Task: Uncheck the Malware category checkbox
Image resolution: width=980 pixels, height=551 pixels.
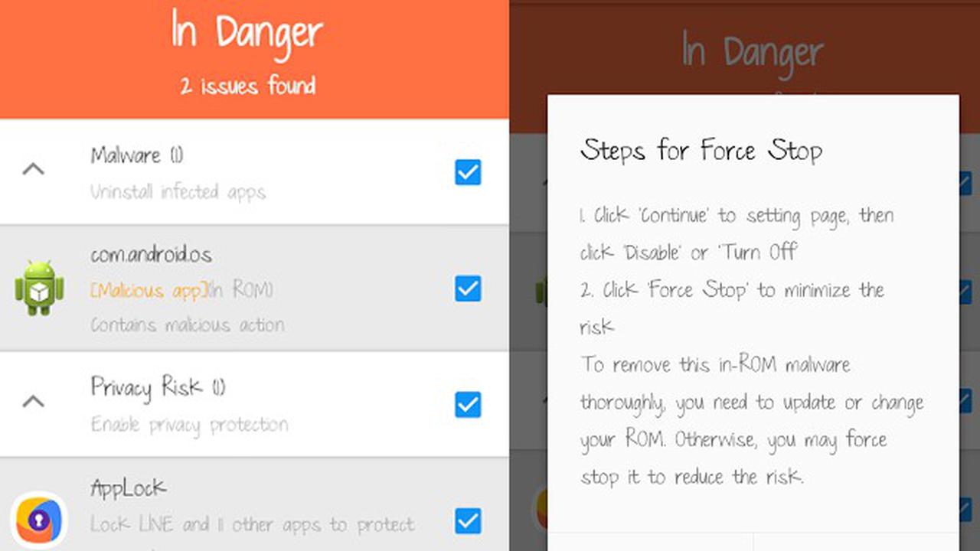Action: (x=468, y=173)
